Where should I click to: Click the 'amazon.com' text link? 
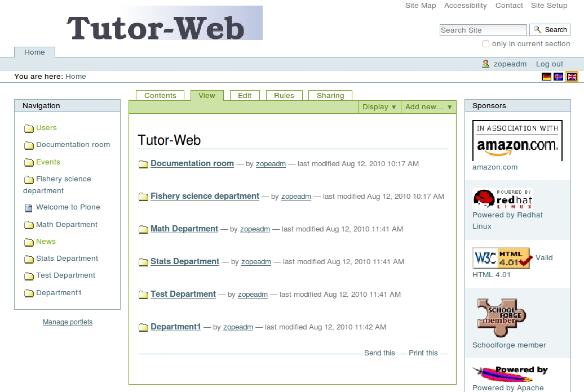[495, 167]
